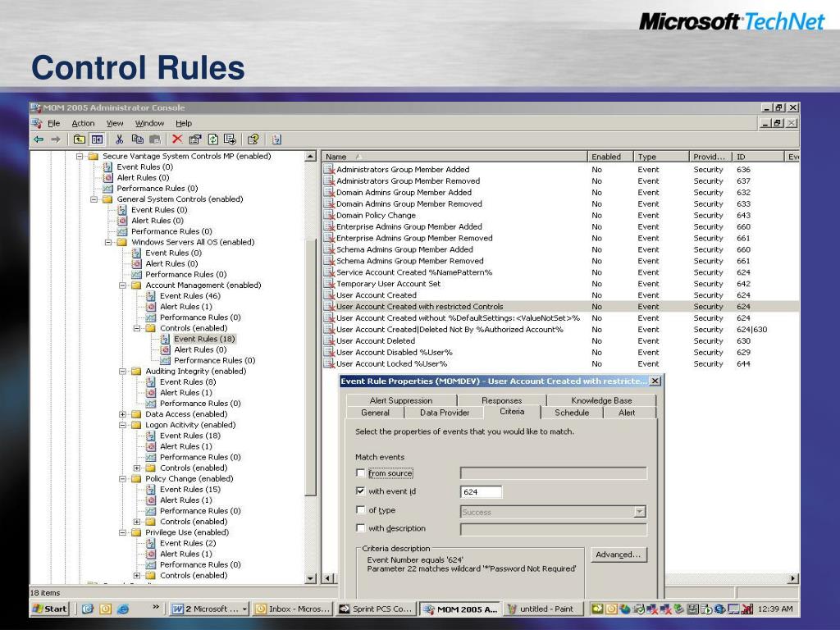Collapse the Secure Vantage System Controls MP node
Viewport: 840px width, 630px height.
click(80, 157)
